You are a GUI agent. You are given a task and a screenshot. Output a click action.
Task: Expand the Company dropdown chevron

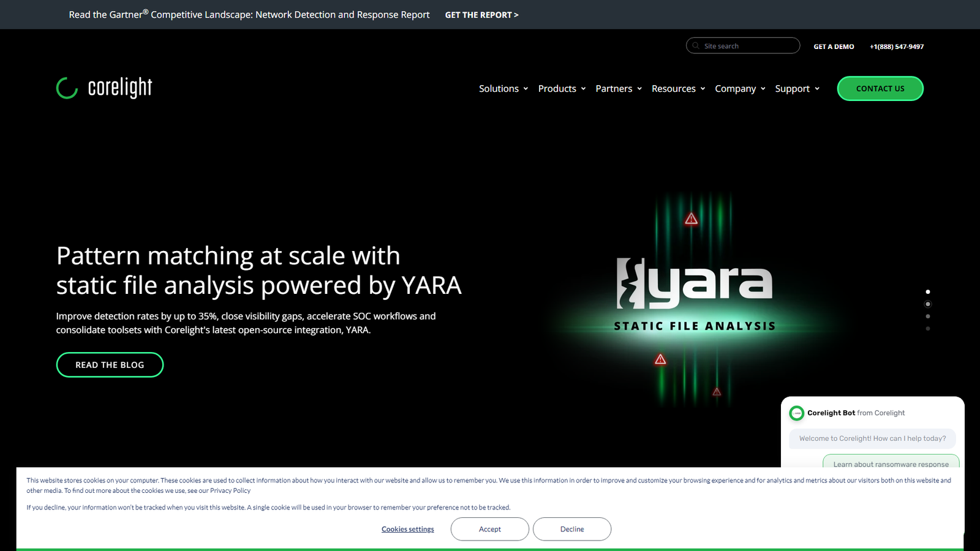tap(763, 89)
